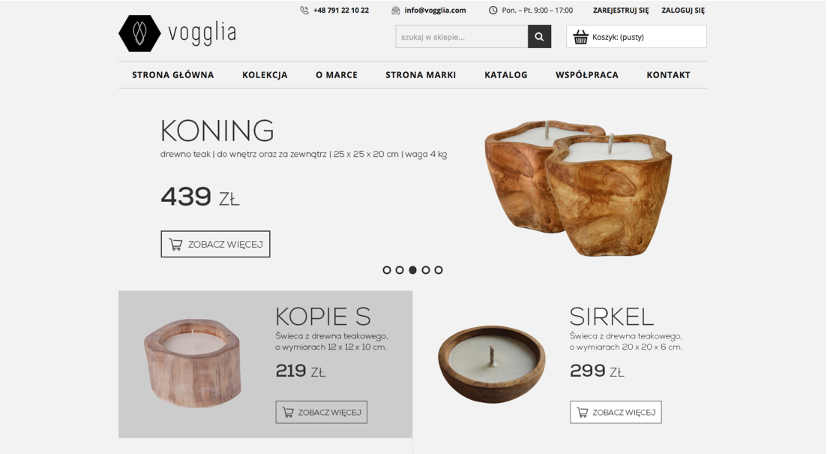Select the fifth carousel slide dot
Viewport: 827px width, 454px height.
(439, 270)
